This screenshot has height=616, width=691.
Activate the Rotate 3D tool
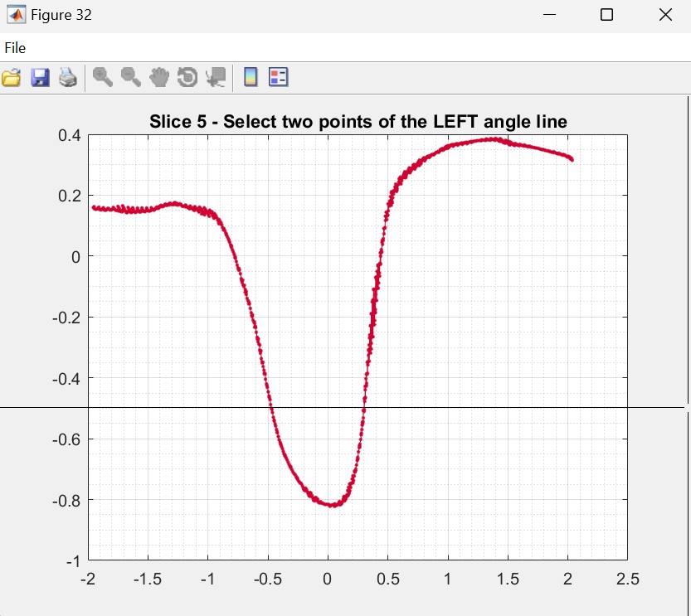pyautogui.click(x=187, y=78)
